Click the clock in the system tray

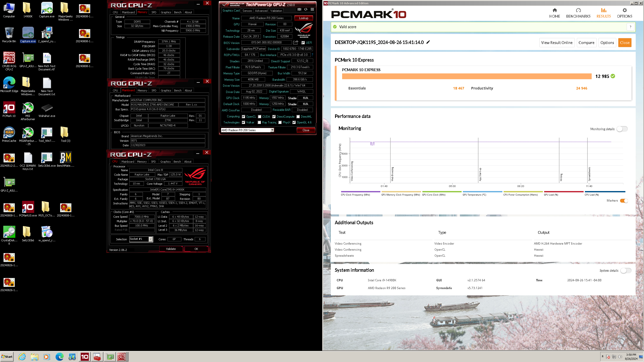pos(631,356)
